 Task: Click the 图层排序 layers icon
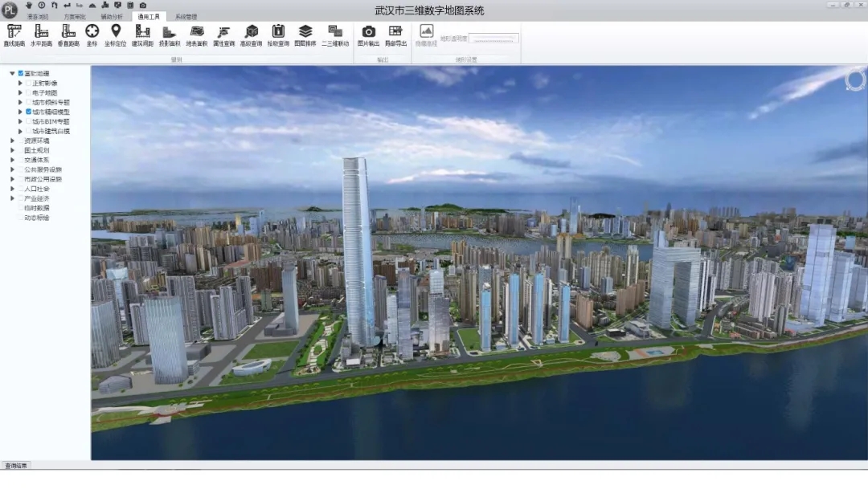pyautogui.click(x=305, y=35)
